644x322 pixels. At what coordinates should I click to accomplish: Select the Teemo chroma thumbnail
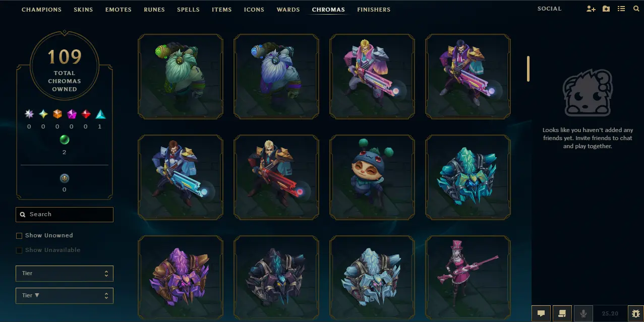[372, 178]
